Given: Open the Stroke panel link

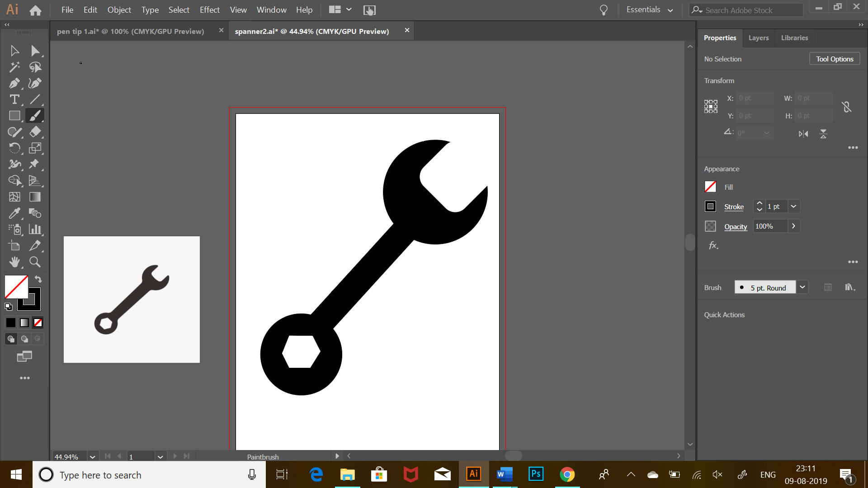Looking at the screenshot, I should (734, 207).
